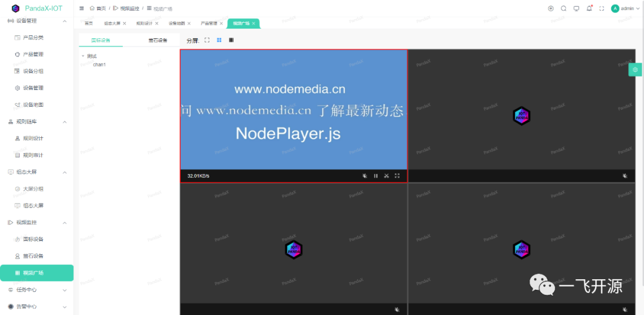The width and height of the screenshot is (644, 315).
Task: Expand the first video to fullscreen
Action: click(397, 176)
